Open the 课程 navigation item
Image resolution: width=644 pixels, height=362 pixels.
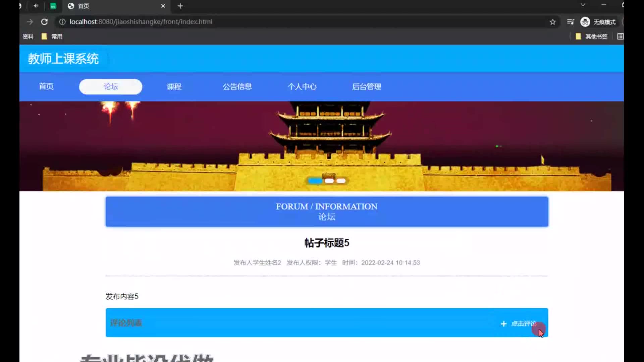coord(174,86)
